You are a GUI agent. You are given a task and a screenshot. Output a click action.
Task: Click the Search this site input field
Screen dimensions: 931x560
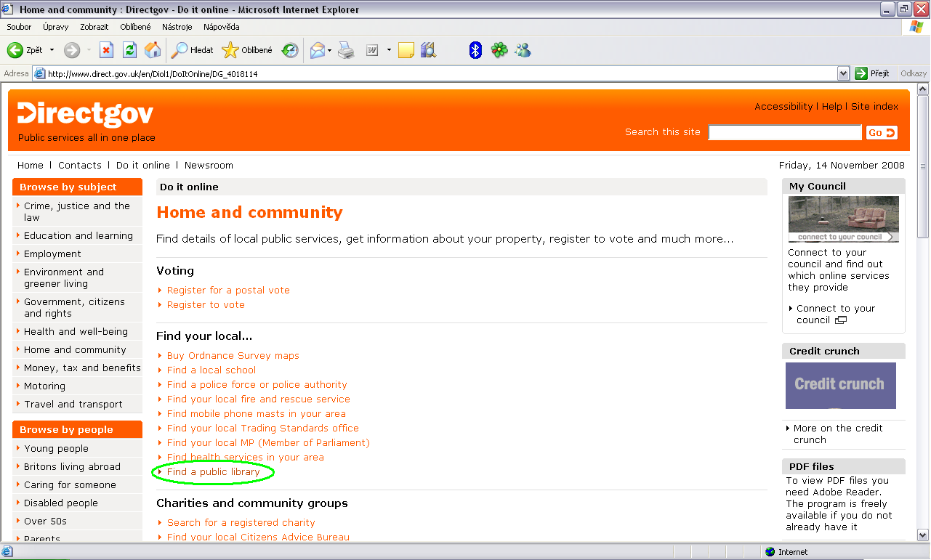point(785,132)
